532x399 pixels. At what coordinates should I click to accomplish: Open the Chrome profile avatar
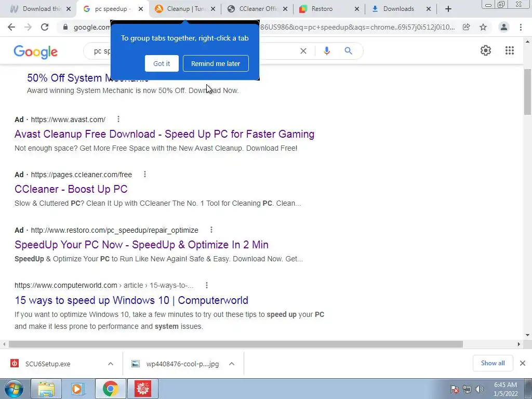click(504, 27)
